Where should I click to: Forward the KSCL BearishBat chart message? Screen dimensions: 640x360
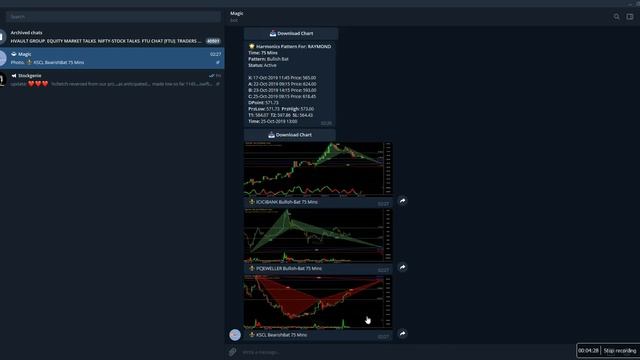pos(402,333)
